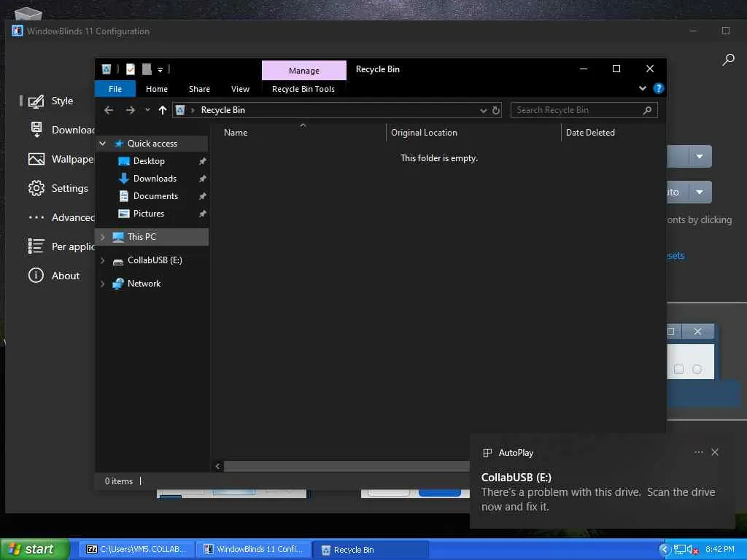Go forward with the forward arrow
Image resolution: width=747 pixels, height=560 pixels.
[130, 110]
